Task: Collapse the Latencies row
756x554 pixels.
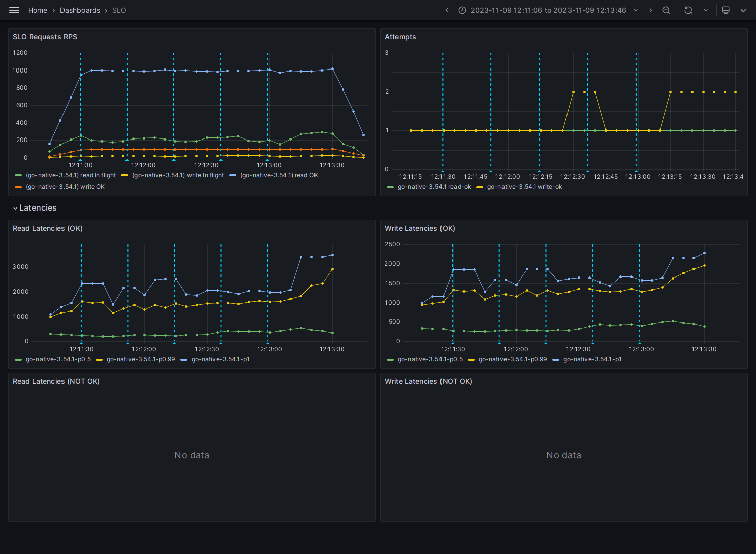Action: point(35,208)
